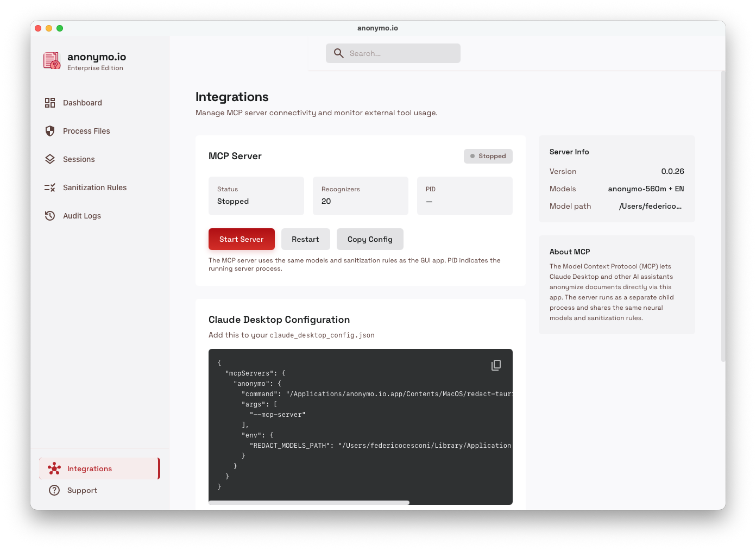Click the Support question mark icon
The height and width of the screenshot is (550, 756).
(x=54, y=490)
